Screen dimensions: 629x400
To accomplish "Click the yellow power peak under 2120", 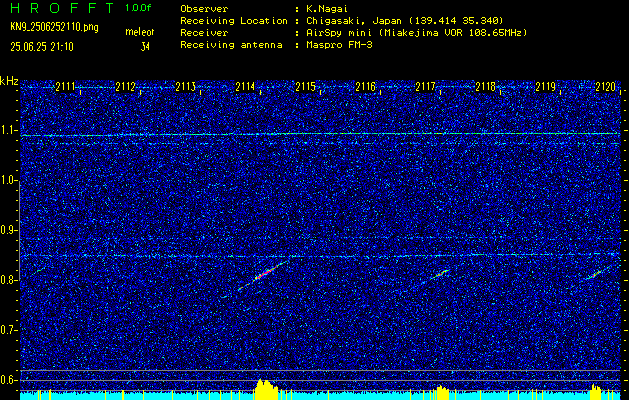I will click(x=596, y=392).
